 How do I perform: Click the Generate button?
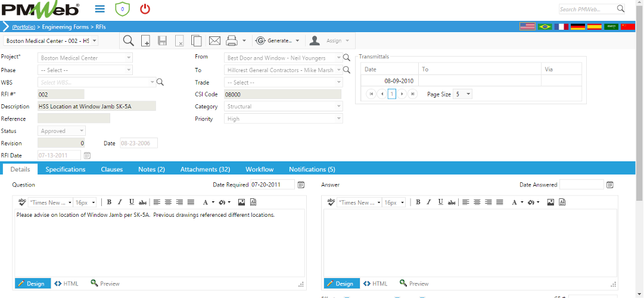coord(277,41)
